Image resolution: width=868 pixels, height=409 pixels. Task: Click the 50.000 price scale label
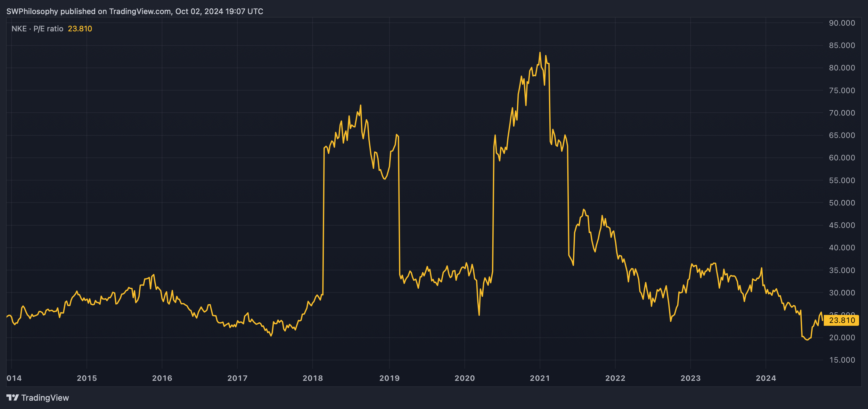click(841, 203)
